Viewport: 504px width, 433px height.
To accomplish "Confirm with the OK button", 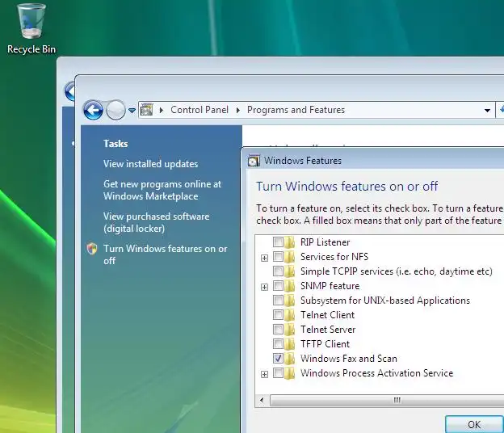I will pos(474,424).
